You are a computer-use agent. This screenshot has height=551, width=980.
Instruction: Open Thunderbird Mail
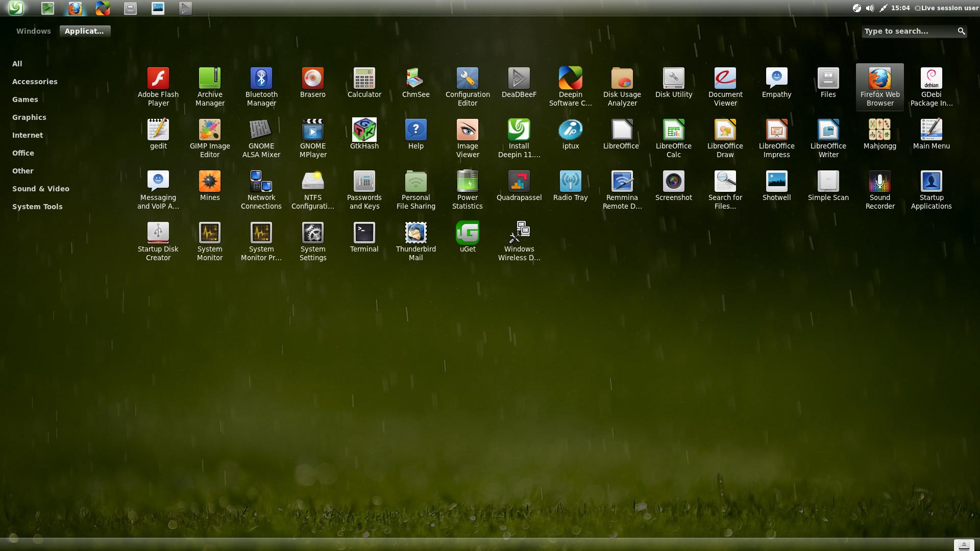tap(416, 241)
